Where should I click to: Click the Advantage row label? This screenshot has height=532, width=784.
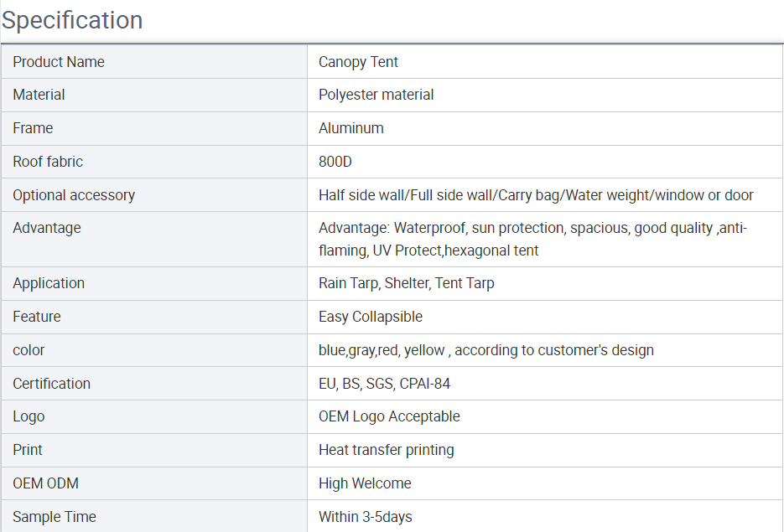[47, 228]
